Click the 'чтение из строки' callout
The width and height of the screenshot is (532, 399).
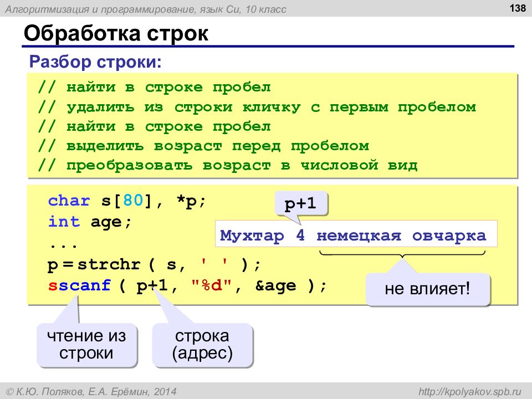coord(86,345)
